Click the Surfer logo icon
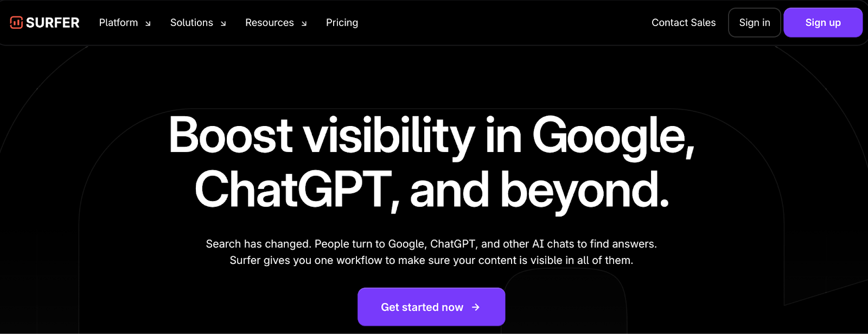Image resolution: width=868 pixels, height=334 pixels. pos(16,22)
